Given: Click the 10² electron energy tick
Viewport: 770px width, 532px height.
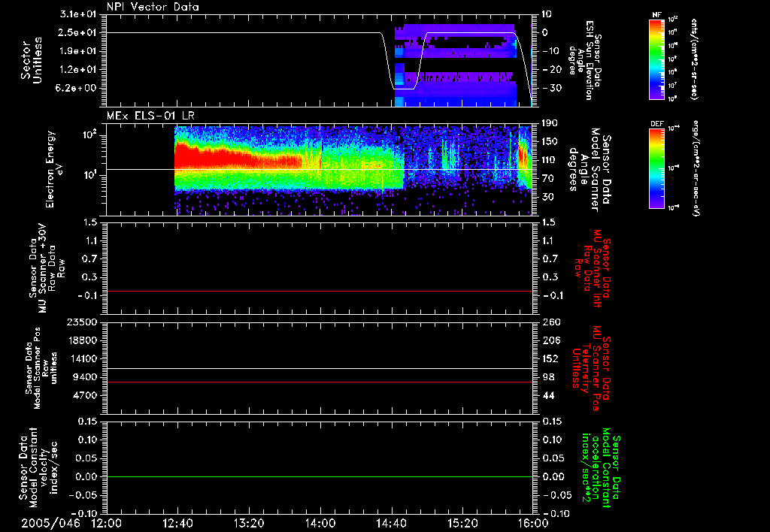Looking at the screenshot, I should 89,135.
